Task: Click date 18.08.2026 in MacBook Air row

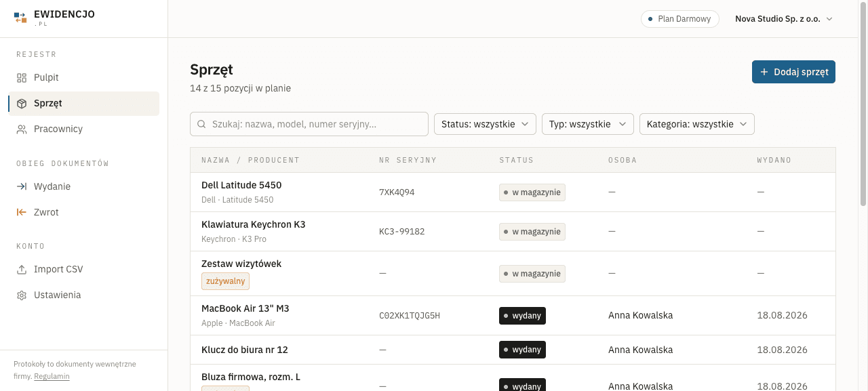Action: coord(783,316)
